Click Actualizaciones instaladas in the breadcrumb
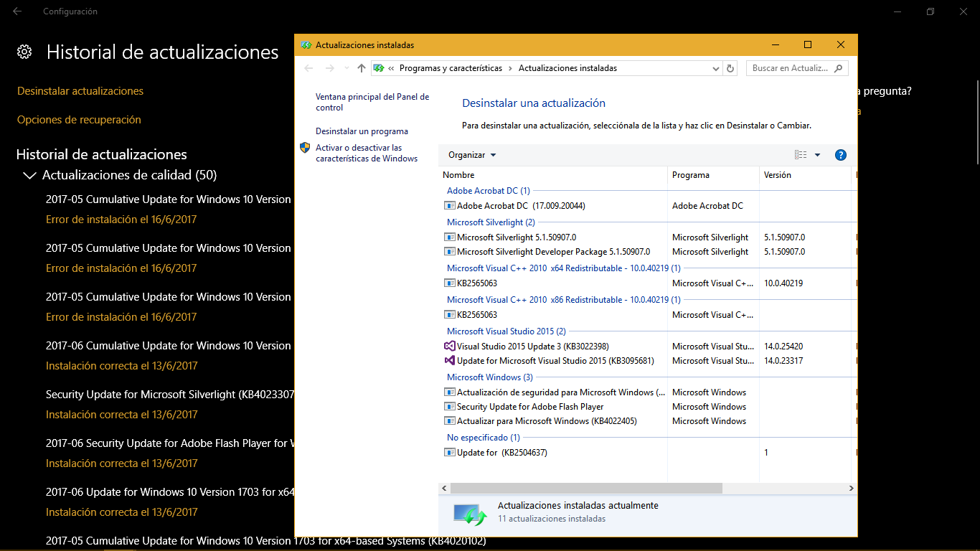The height and width of the screenshot is (551, 980). (567, 68)
